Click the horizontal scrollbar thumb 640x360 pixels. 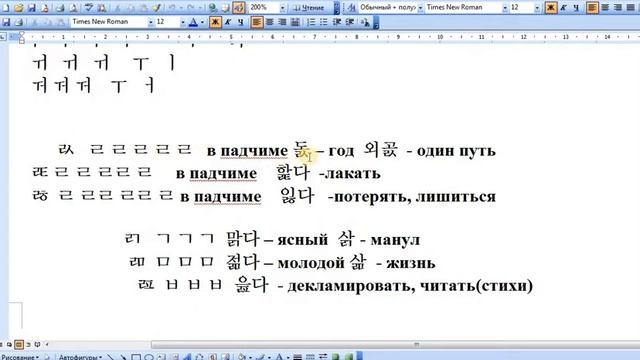pos(395,344)
